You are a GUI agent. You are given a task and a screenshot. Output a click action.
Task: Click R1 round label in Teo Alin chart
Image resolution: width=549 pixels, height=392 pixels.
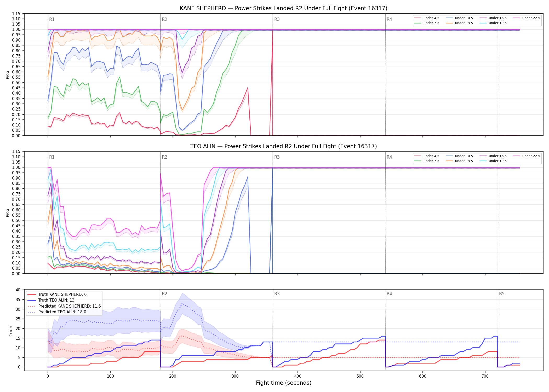click(52, 157)
